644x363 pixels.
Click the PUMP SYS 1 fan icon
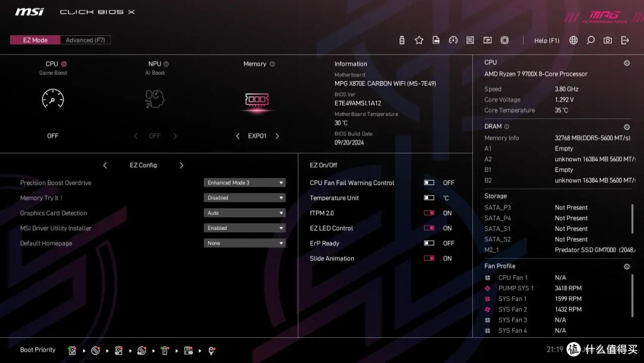point(488,288)
